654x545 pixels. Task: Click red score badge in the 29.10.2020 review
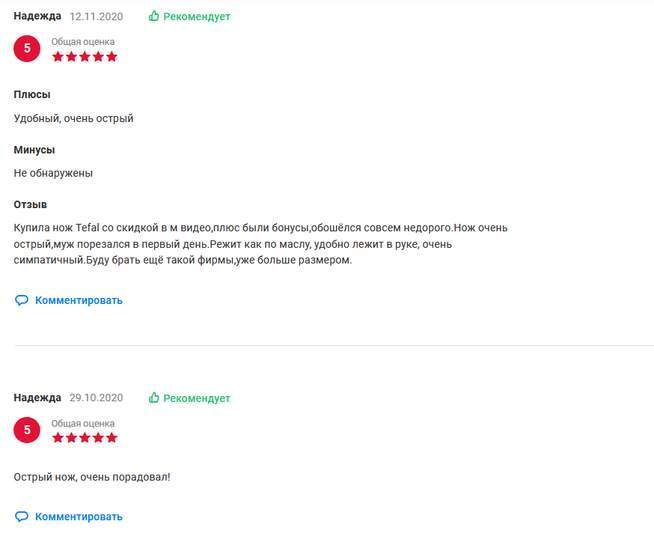pos(27,430)
